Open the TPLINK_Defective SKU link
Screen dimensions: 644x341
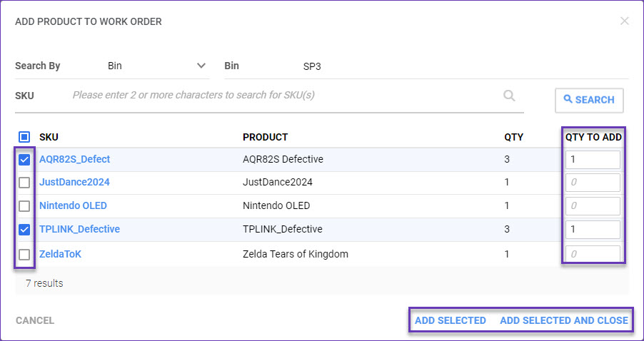pos(79,229)
